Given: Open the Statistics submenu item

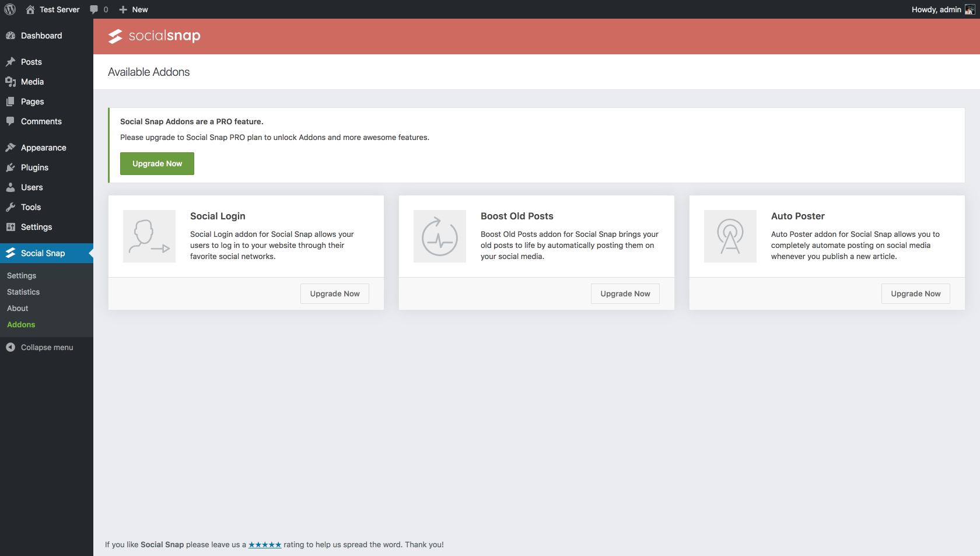Looking at the screenshot, I should [23, 292].
